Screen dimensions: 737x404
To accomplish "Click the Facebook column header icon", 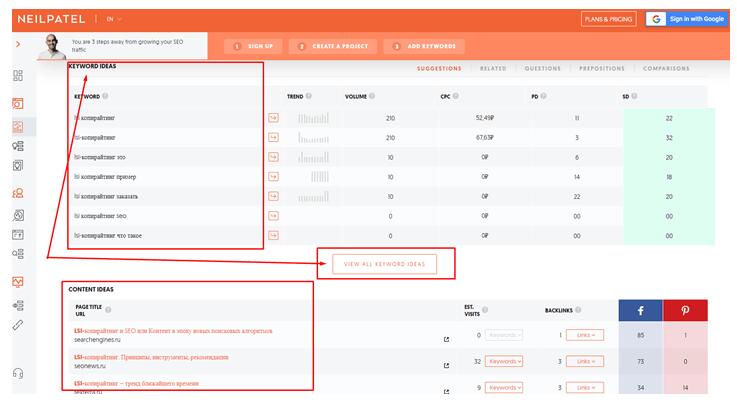I will [x=641, y=311].
